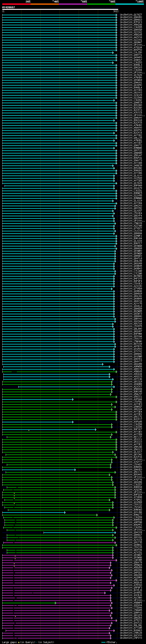The width and height of the screenshot is (146, 644).
Task: Click the purple ~60% identity legend segment
Action: click(x=73, y=4)
